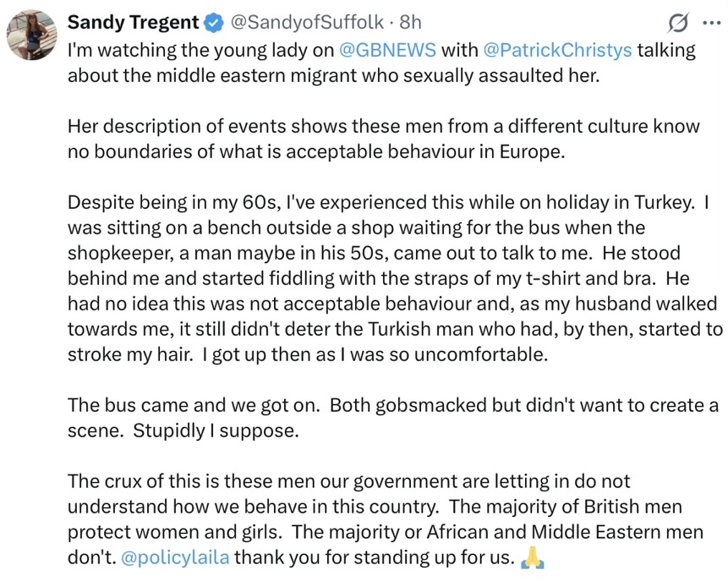Select the paragraph starting "Her description of events"
Image resolution: width=728 pixels, height=581 pixels.
coord(380,139)
